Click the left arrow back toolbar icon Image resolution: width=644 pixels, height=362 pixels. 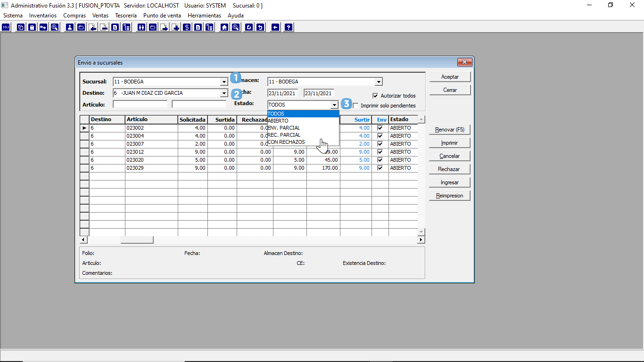coord(275,27)
